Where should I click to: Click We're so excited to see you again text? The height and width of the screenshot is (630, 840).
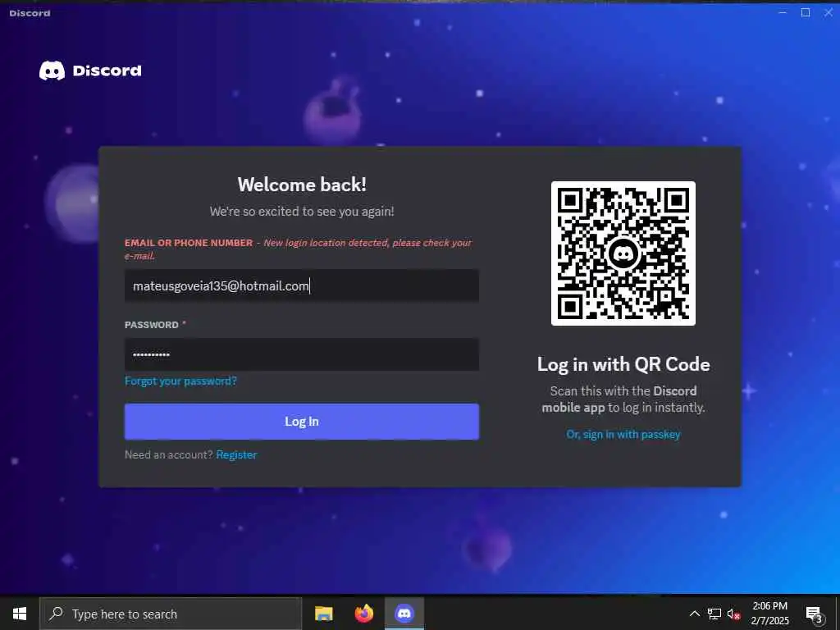302,212
